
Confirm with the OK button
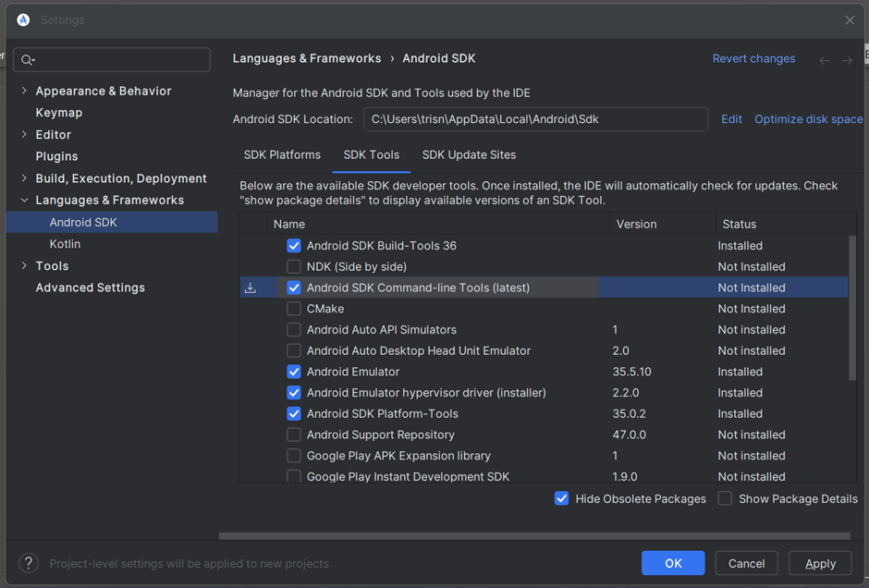673,563
